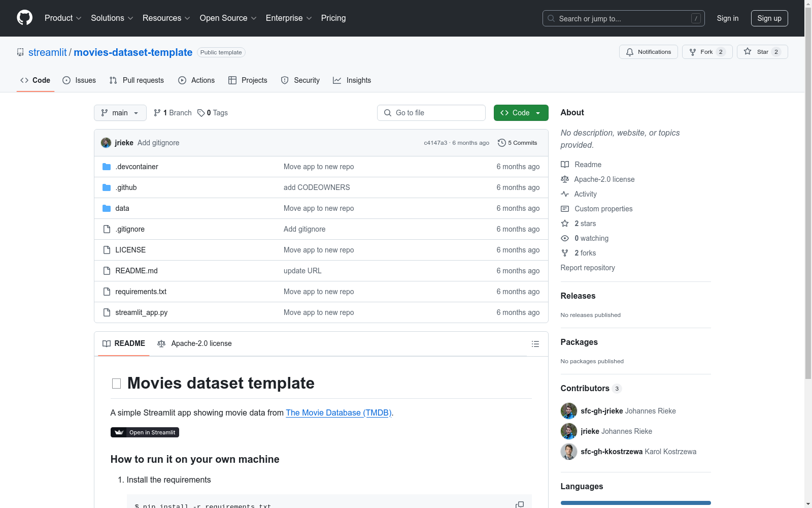
Task: Fork the repository
Action: (707, 52)
